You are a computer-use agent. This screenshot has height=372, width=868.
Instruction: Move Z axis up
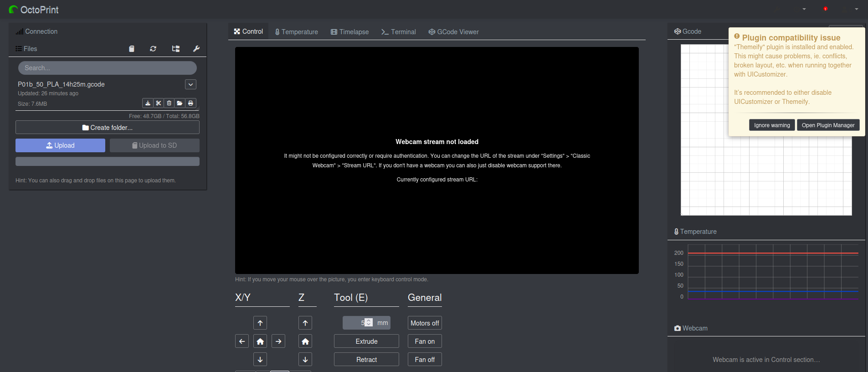[305, 323]
